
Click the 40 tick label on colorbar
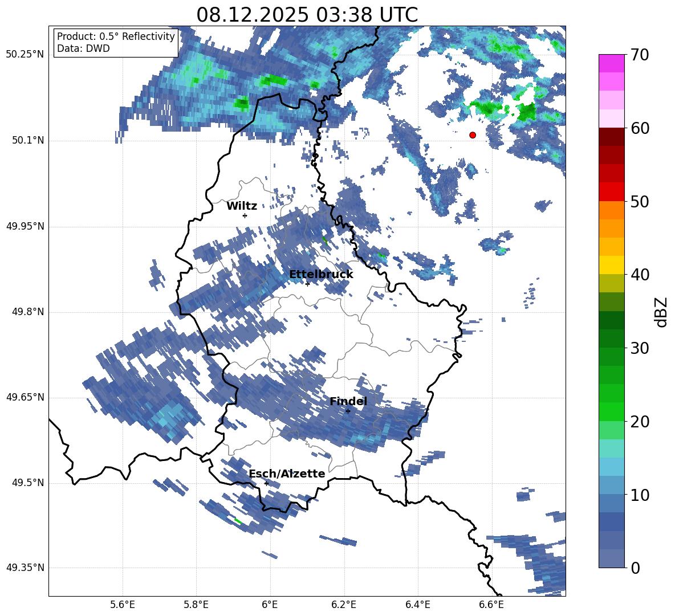point(640,275)
